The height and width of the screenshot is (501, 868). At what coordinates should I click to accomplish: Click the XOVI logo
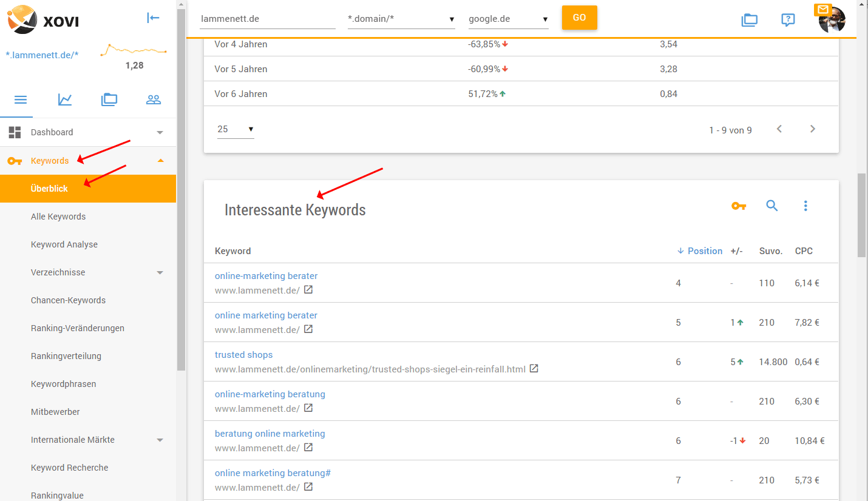pos(42,19)
